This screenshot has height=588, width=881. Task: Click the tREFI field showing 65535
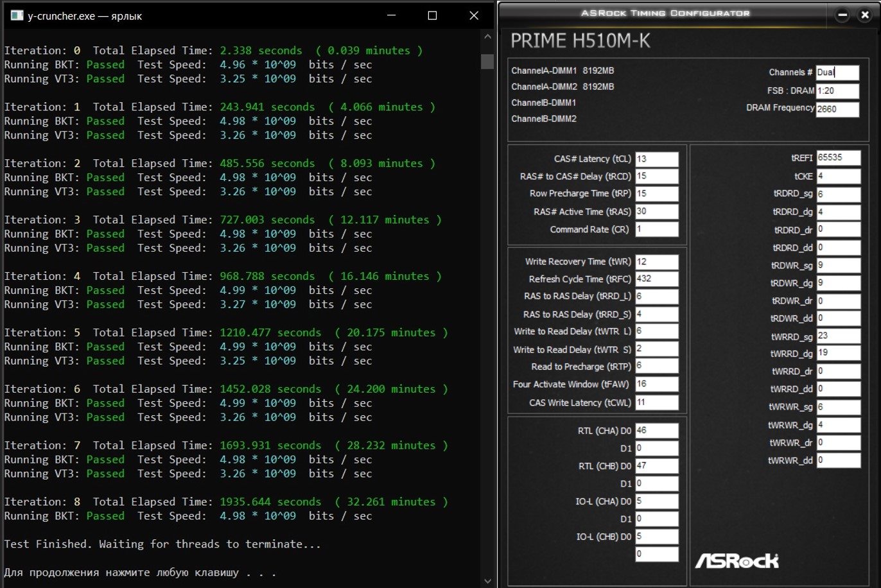point(838,158)
